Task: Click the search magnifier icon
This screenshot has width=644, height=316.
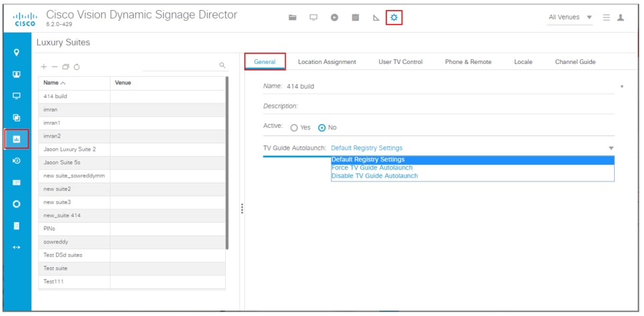Action: 222,65
